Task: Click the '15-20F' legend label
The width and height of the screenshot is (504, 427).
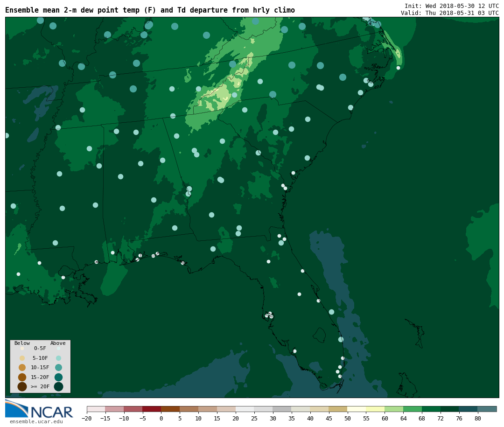Action: click(40, 377)
